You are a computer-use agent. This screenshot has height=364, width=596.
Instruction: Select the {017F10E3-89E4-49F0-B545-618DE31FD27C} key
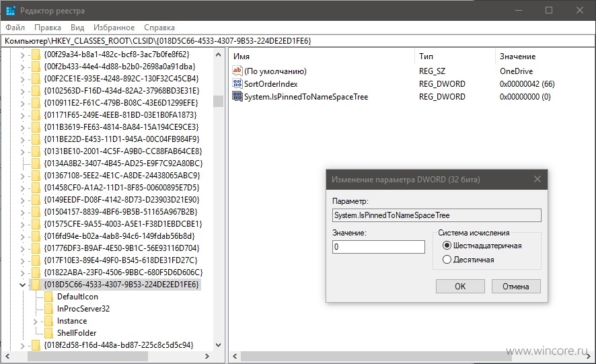click(x=121, y=260)
